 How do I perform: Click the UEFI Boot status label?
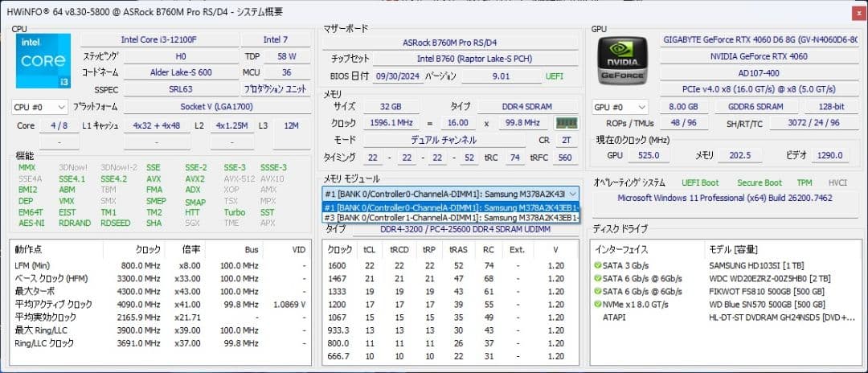coord(700,182)
